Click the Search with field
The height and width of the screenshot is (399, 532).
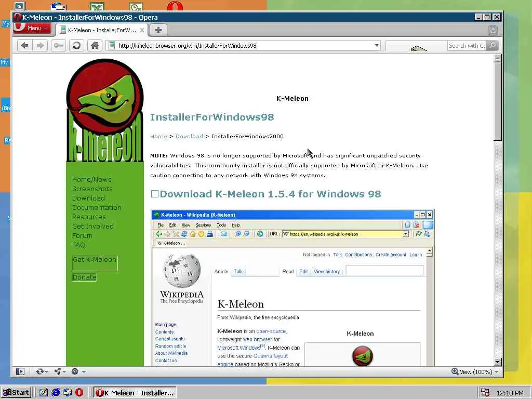[467, 46]
